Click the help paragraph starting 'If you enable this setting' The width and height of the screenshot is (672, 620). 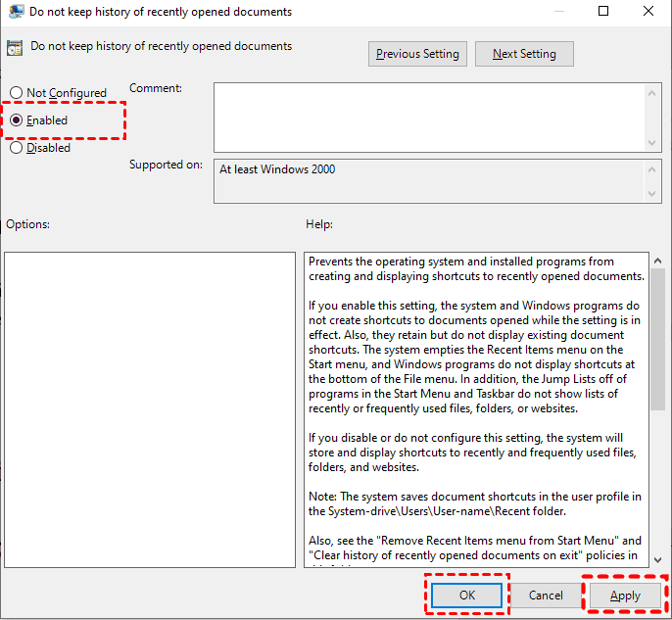click(x=474, y=357)
